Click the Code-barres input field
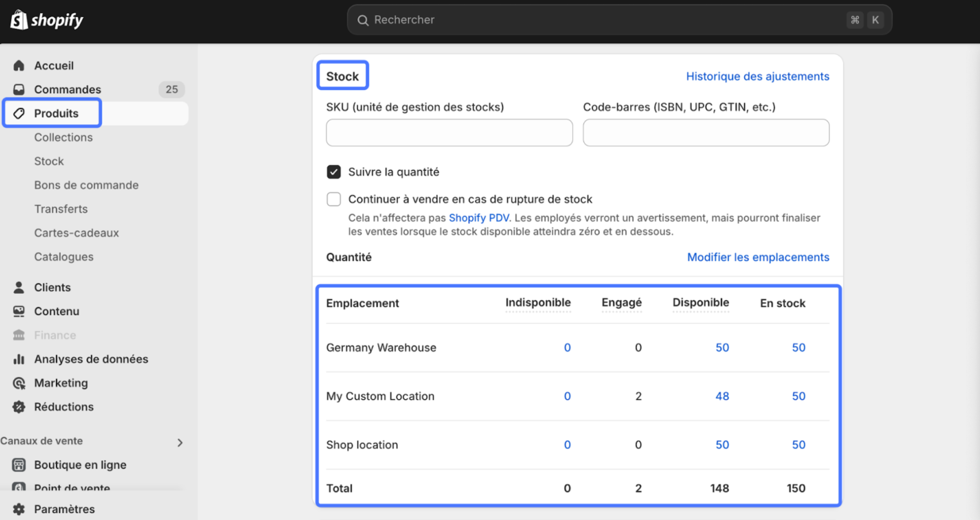 tap(706, 133)
